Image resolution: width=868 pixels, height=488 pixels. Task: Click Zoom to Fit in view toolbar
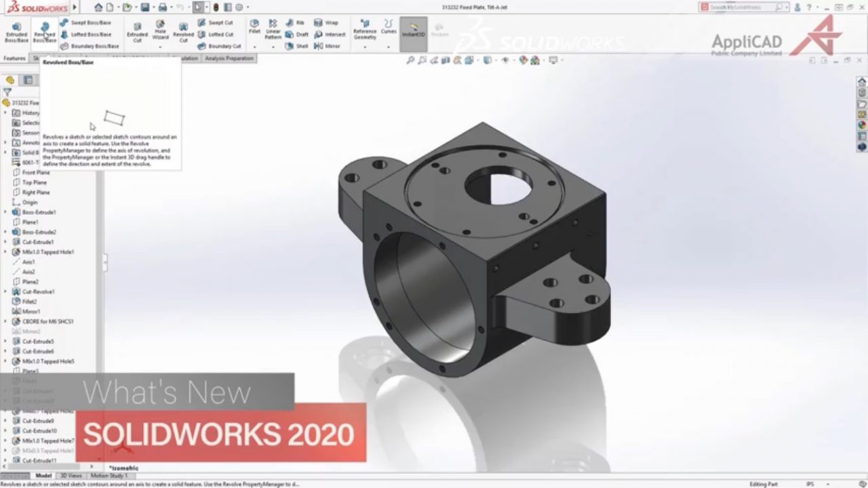[x=410, y=60]
